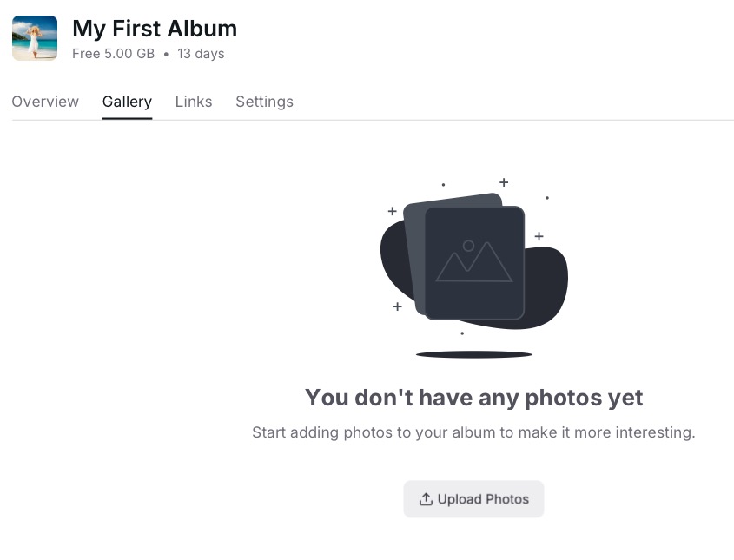Click the "Start adding photos" description text
The image size is (734, 560).
[x=473, y=432]
